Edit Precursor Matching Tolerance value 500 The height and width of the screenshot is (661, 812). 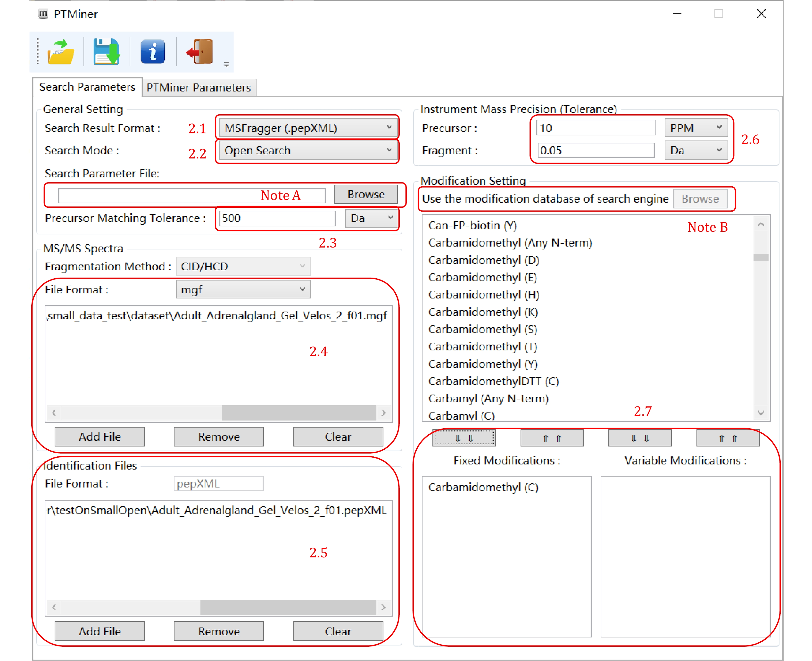coord(277,218)
